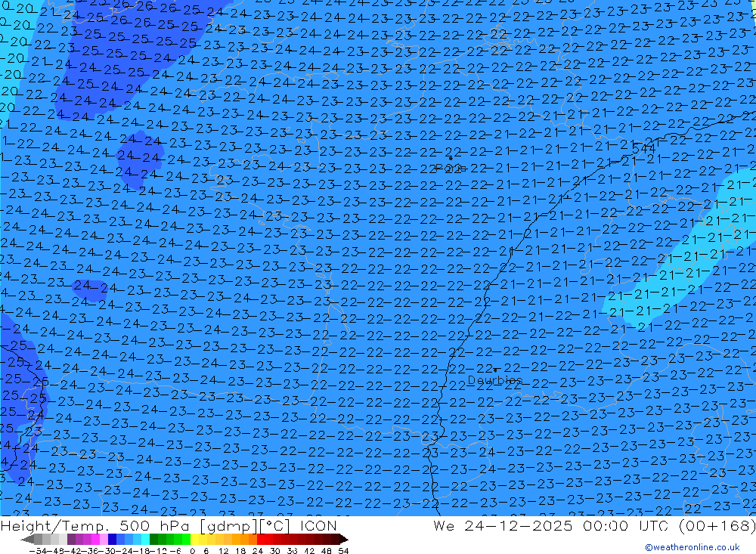Viewport: 756px width, 554px height.
Task: Click the right dark arrow end of legend
Action: point(343,539)
